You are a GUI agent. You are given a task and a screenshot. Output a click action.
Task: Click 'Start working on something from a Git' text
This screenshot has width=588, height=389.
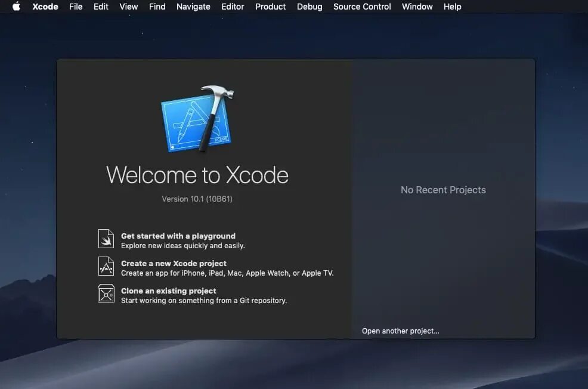click(204, 301)
